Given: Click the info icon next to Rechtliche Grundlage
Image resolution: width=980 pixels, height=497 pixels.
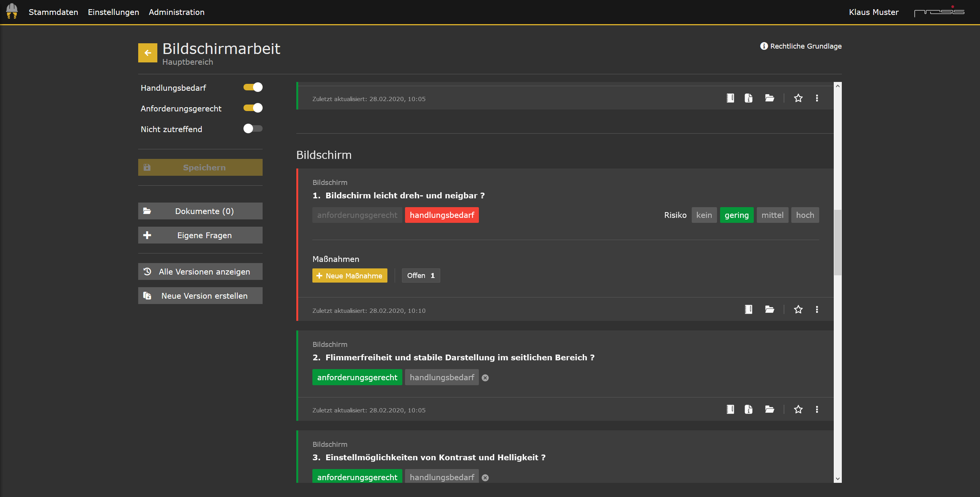Looking at the screenshot, I should coord(764,46).
